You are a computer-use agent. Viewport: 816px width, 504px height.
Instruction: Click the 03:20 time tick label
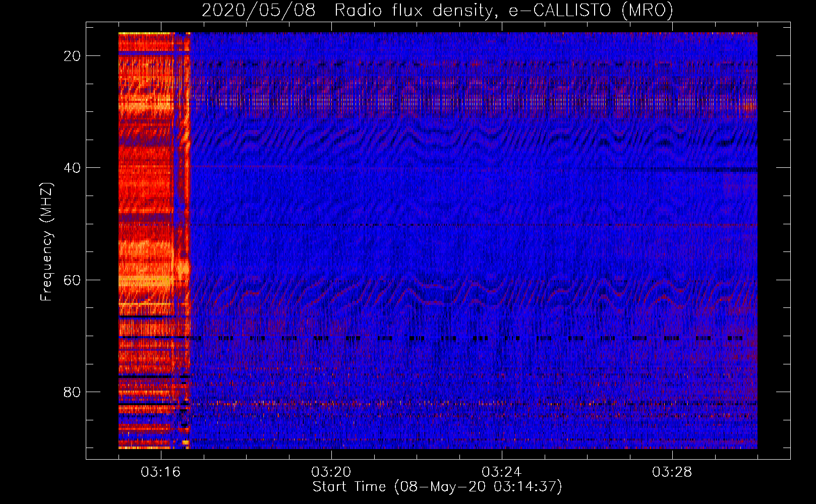point(331,472)
